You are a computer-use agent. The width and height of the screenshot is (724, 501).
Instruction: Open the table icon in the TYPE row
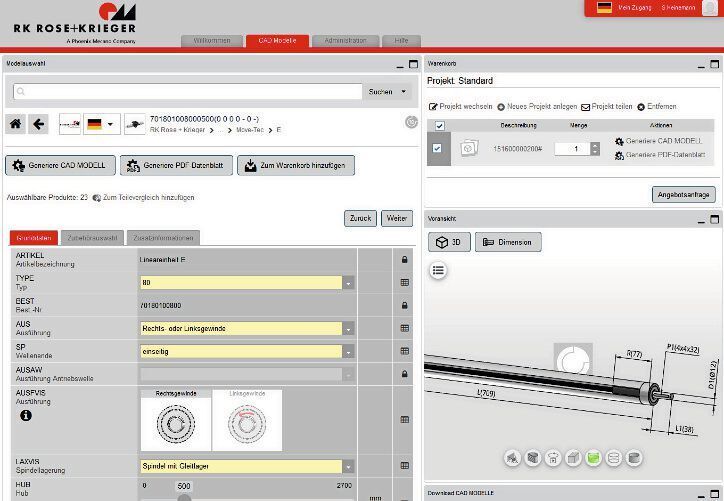pyautogui.click(x=404, y=283)
